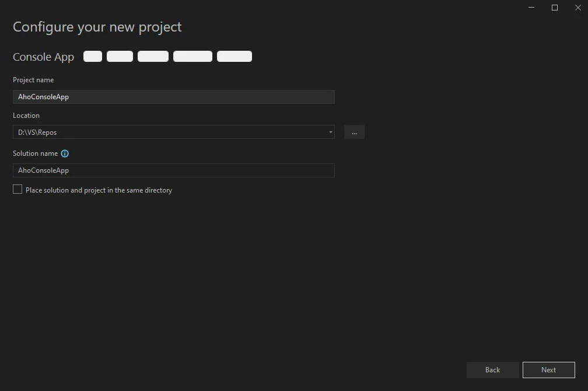Select the last tag beside Console App

tap(235, 56)
